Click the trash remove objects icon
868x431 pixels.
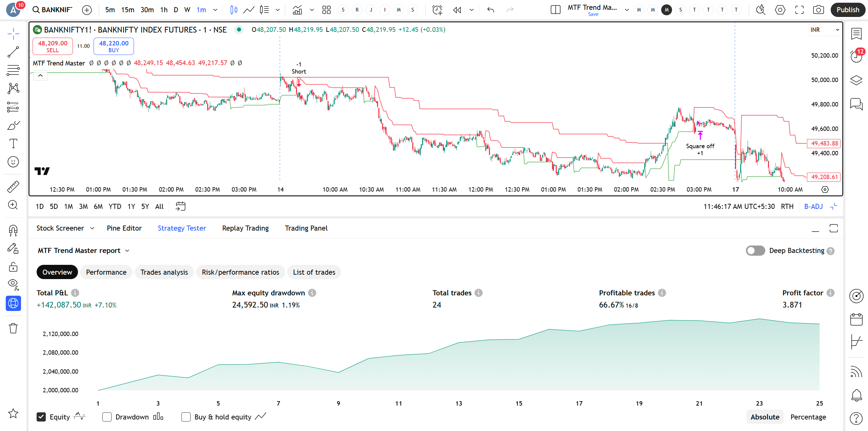point(13,328)
